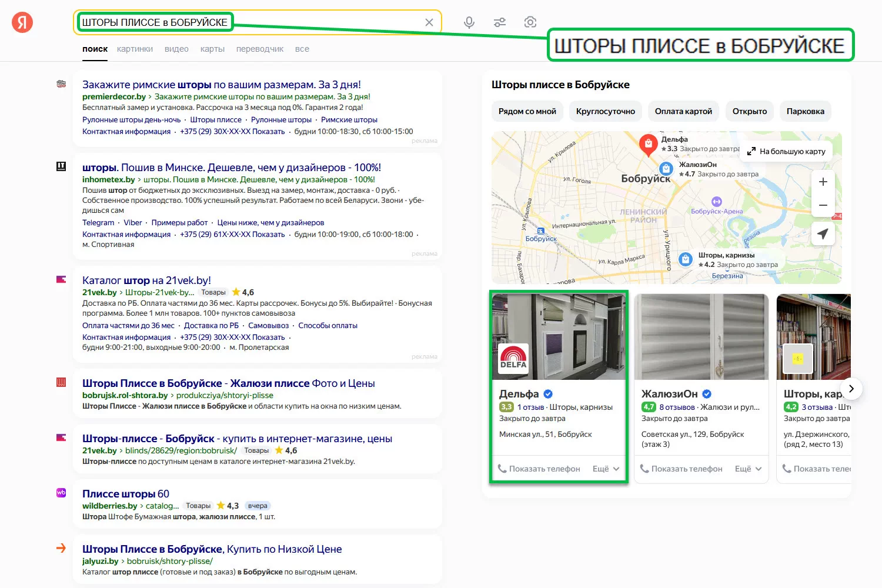The height and width of the screenshot is (588, 882).
Task: Show the phone number for Дельфа
Action: 539,469
